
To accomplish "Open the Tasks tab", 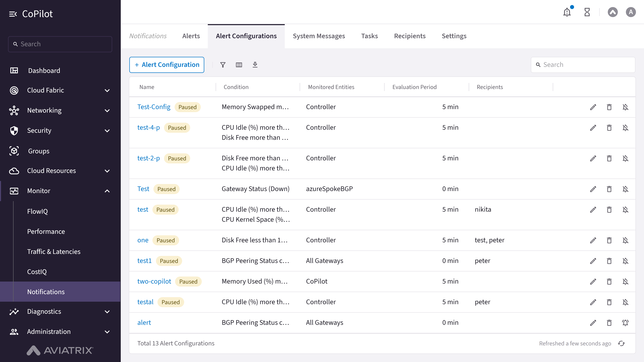I will coord(369,36).
